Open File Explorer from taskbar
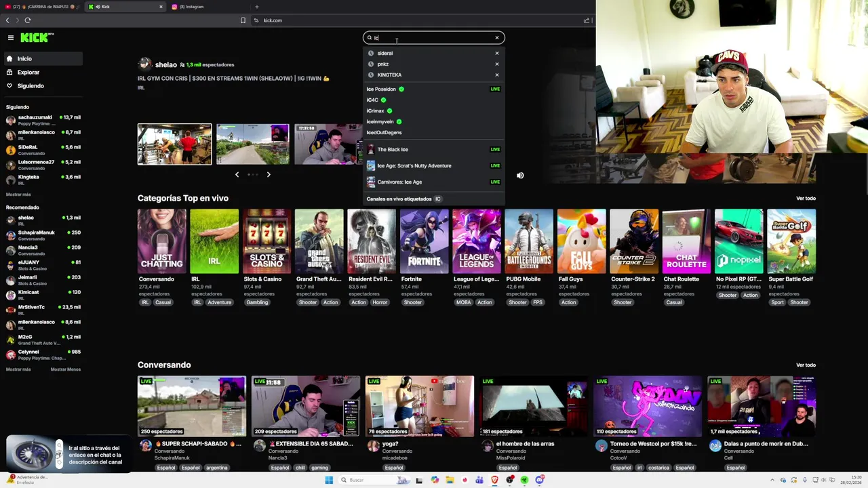 click(x=450, y=480)
